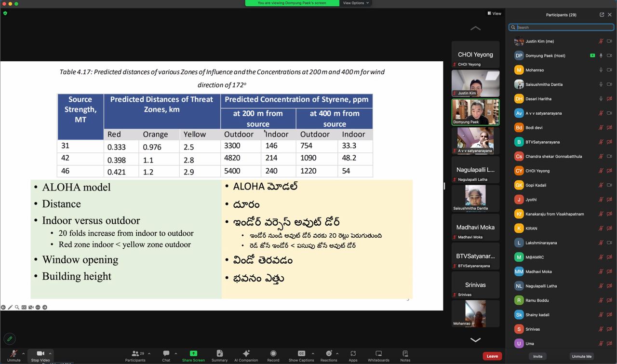Select Madhavi Moka's video tile
617x364 pixels.
point(475,227)
